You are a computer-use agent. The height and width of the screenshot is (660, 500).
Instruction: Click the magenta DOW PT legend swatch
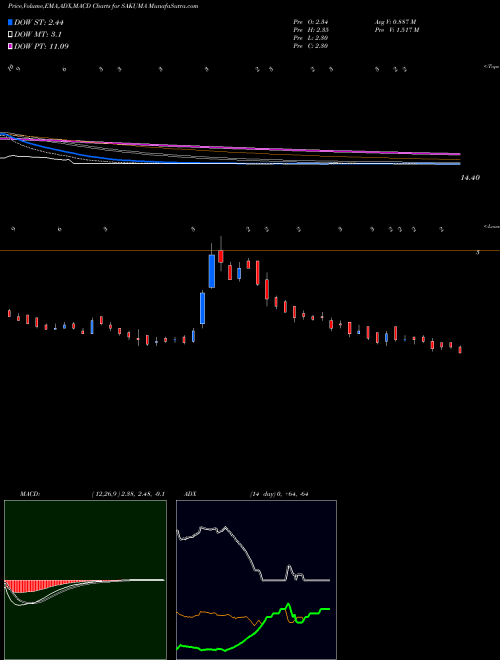10,46
